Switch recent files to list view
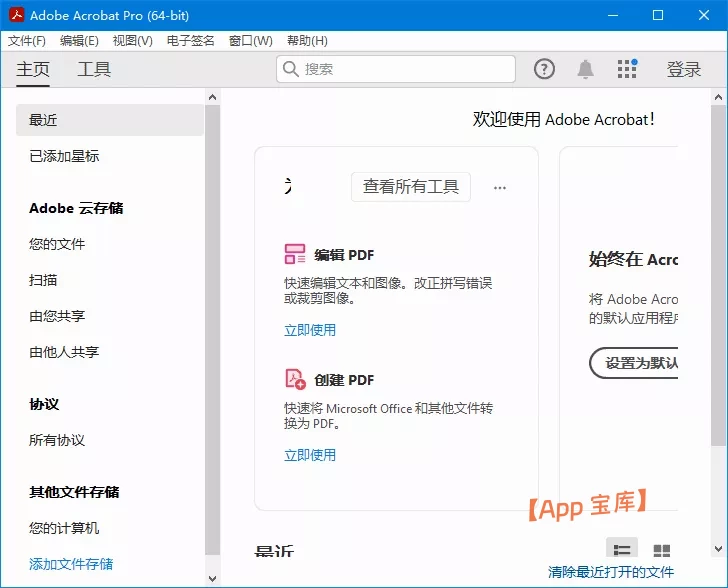 pos(622,549)
